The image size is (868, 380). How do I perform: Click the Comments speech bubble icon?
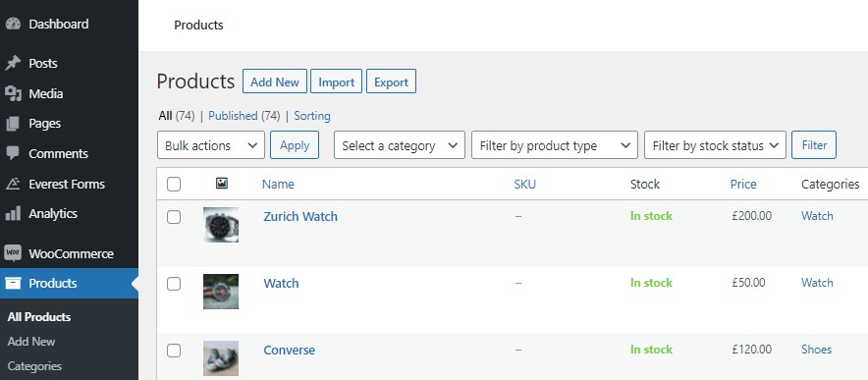tap(13, 153)
